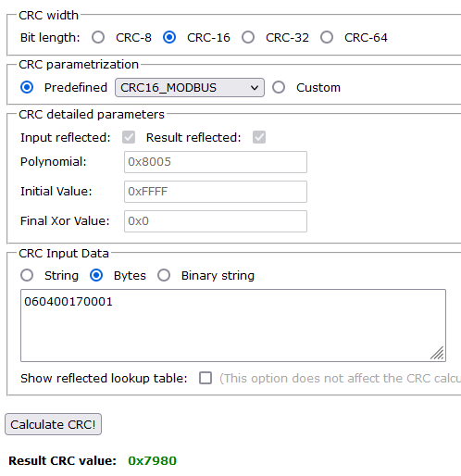The image size is (461, 476).
Task: Select Bytes input data type
Action: [x=96, y=275]
